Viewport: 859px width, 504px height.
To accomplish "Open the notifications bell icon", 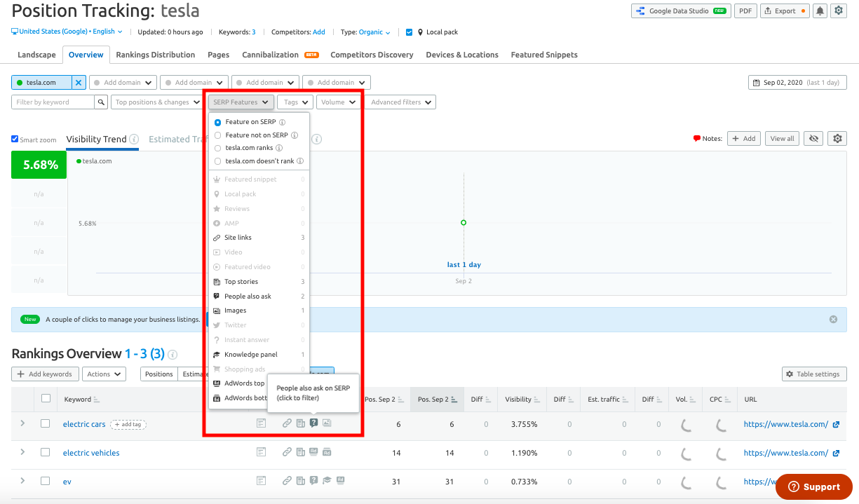I will [820, 11].
